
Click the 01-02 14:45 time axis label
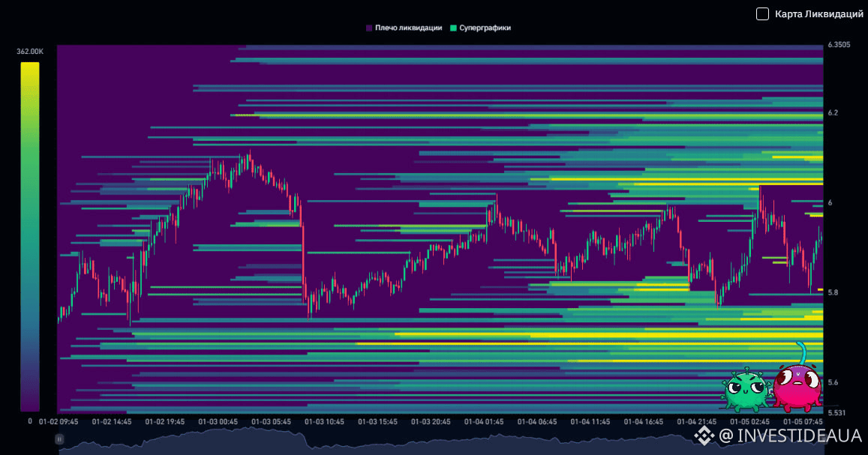pos(112,422)
